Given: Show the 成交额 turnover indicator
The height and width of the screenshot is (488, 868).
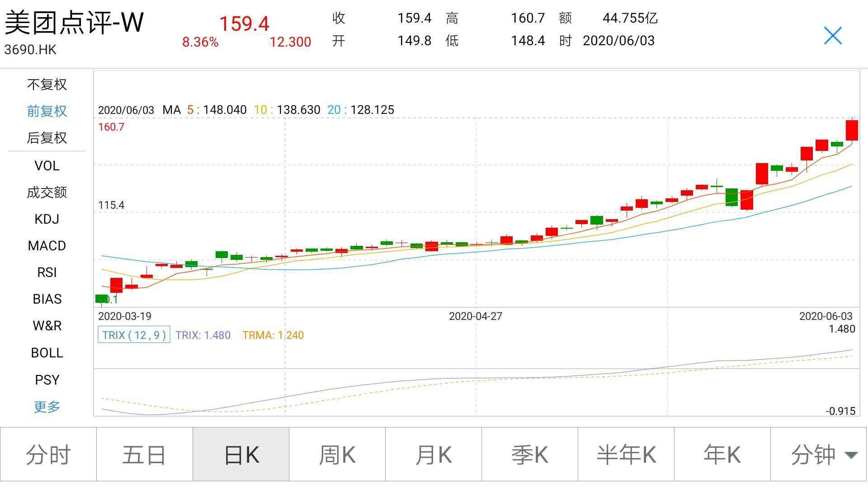Looking at the screenshot, I should coord(47,192).
